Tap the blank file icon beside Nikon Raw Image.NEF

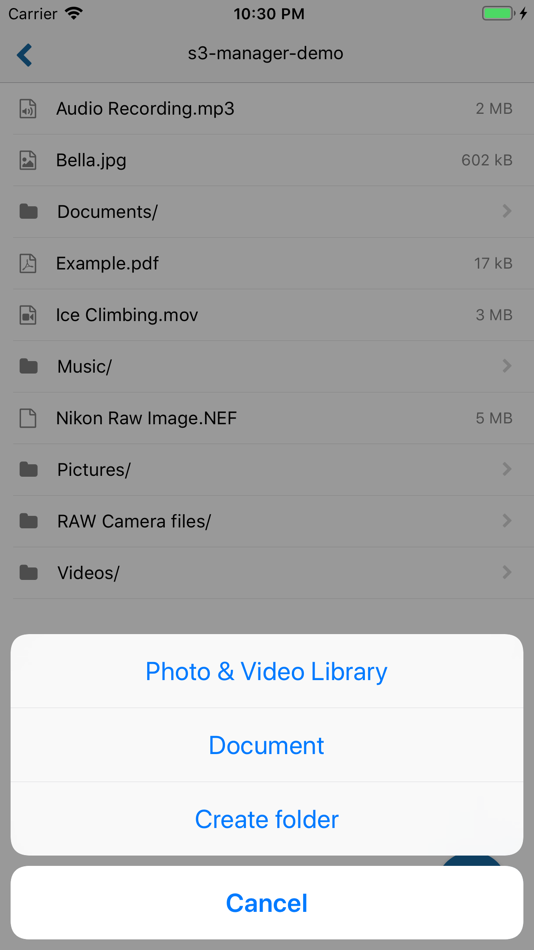pyautogui.click(x=28, y=418)
